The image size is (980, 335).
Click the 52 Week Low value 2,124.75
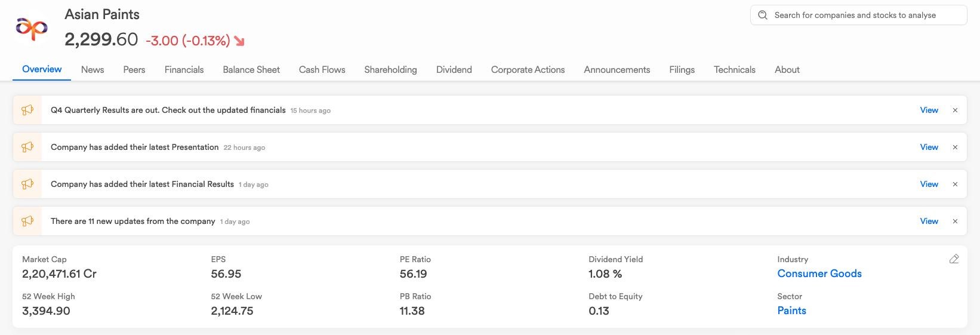(232, 311)
